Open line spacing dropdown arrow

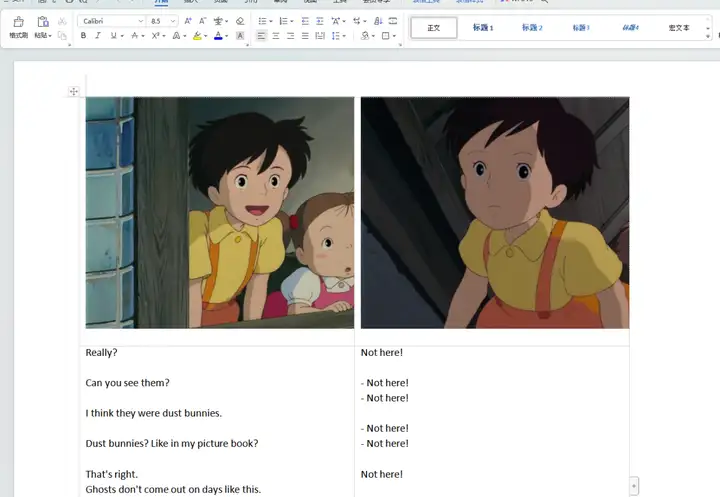[344, 36]
